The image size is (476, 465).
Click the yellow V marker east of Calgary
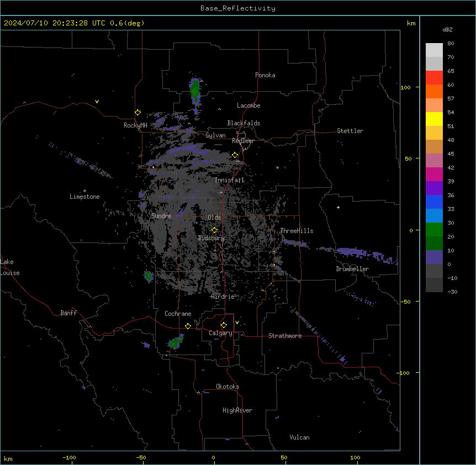pyautogui.click(x=237, y=323)
